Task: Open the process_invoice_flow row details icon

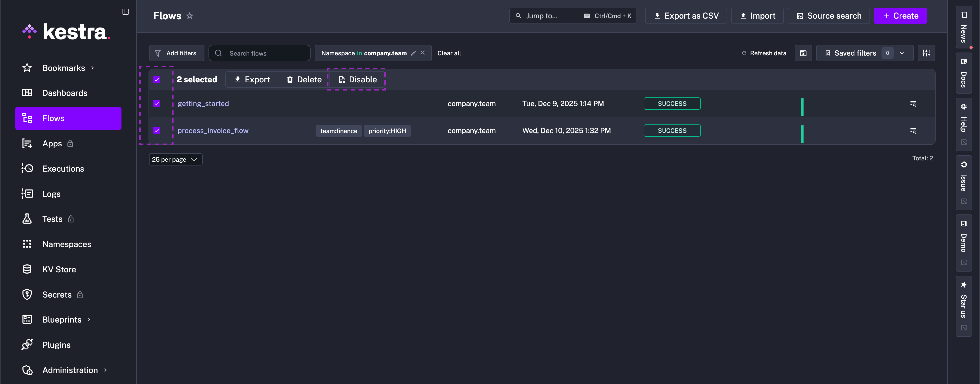Action: pyautogui.click(x=913, y=131)
